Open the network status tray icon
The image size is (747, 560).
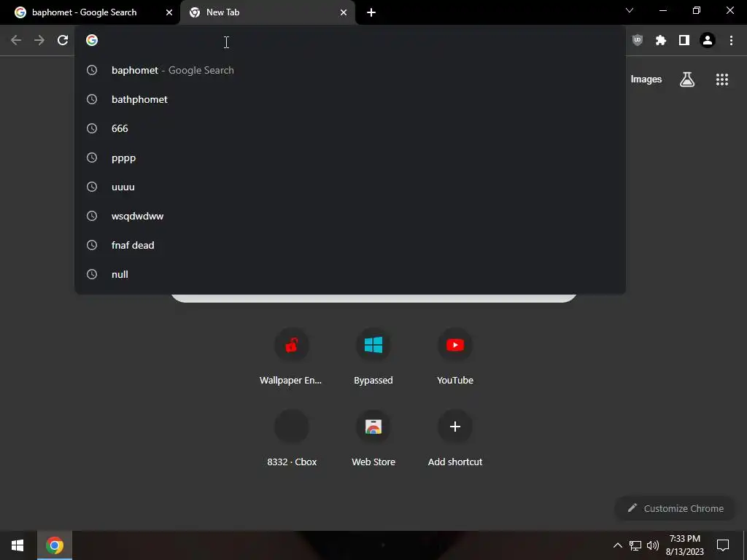pyautogui.click(x=635, y=545)
